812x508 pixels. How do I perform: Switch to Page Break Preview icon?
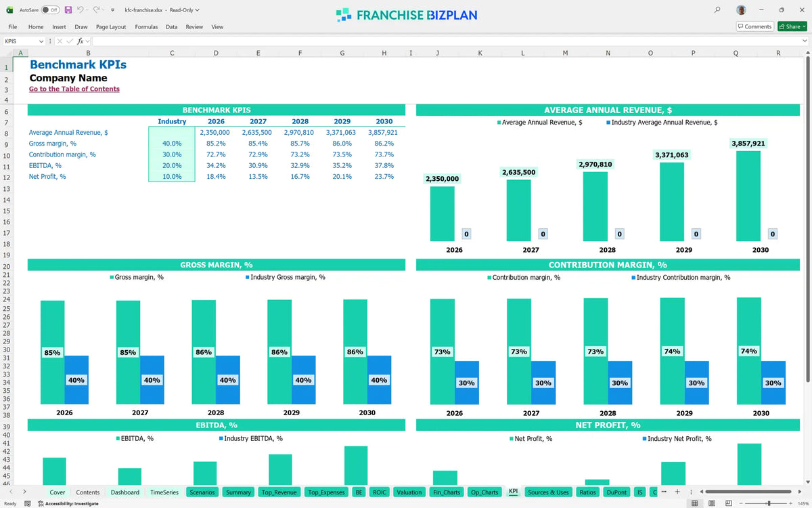click(729, 503)
